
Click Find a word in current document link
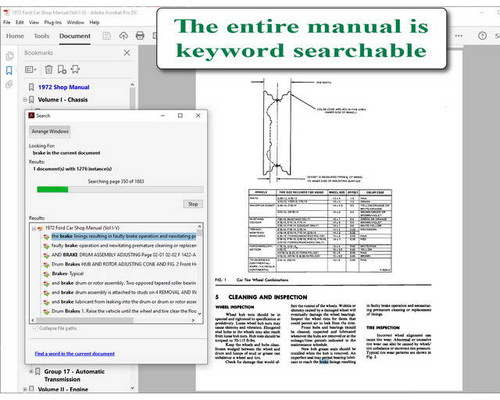[x=75, y=354]
